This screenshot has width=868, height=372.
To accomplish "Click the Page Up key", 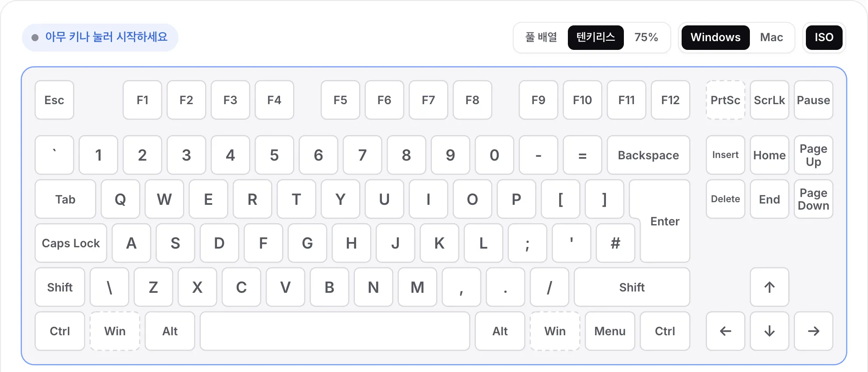I will click(813, 155).
